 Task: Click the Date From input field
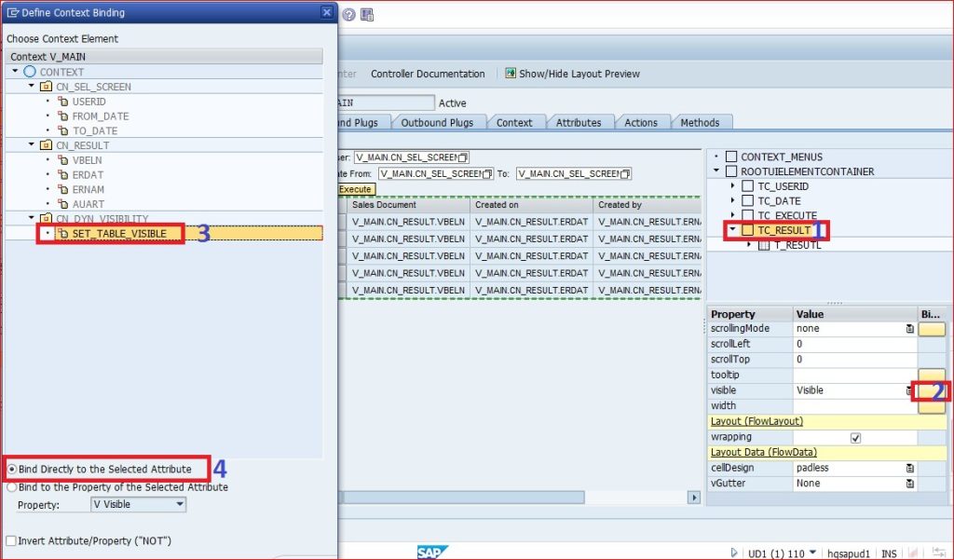click(x=436, y=174)
